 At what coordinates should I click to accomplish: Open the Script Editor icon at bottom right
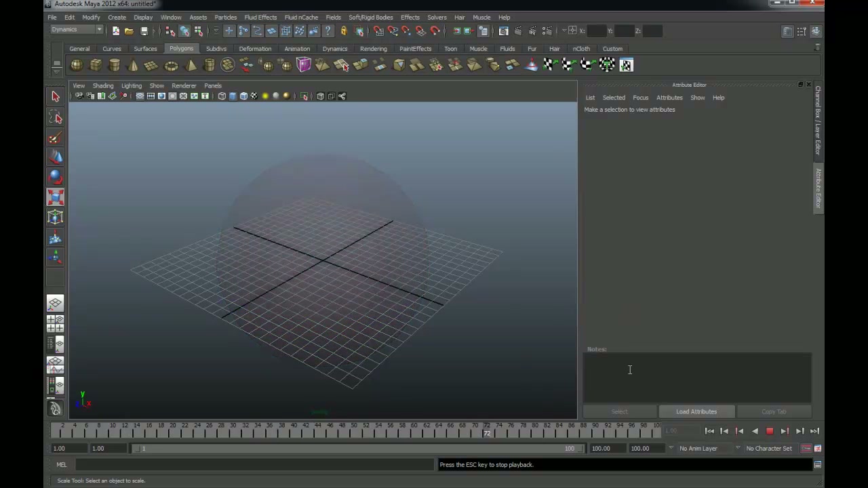point(818,465)
